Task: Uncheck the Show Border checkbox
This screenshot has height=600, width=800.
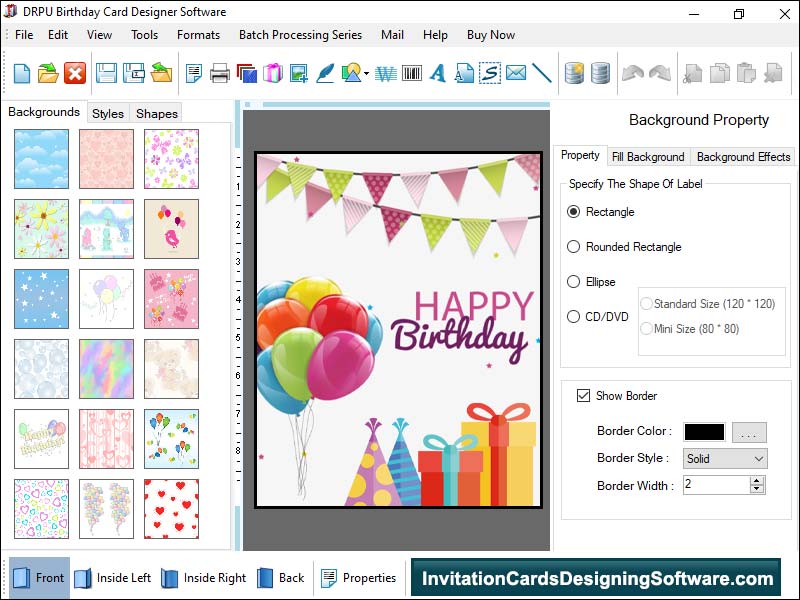Action: point(584,396)
